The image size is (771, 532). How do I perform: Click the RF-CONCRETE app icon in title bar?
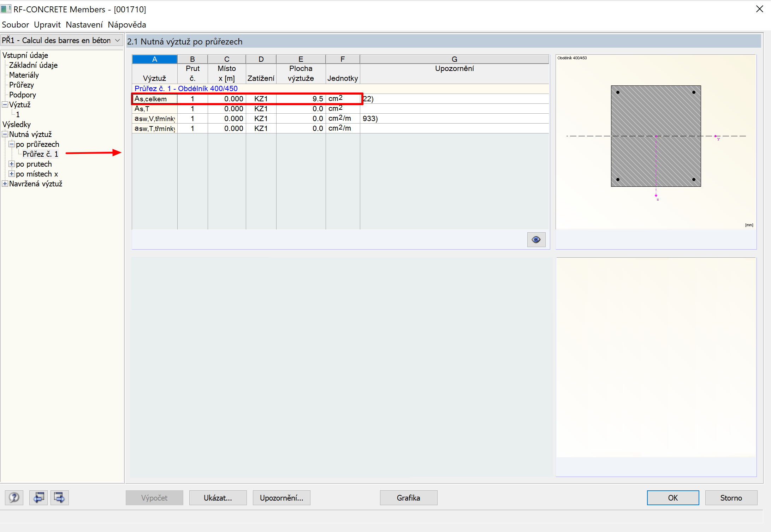point(6,9)
